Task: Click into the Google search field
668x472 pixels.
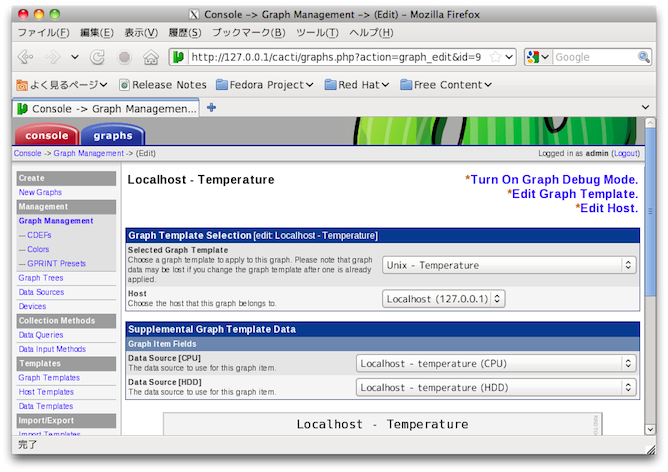Action: tap(590, 58)
